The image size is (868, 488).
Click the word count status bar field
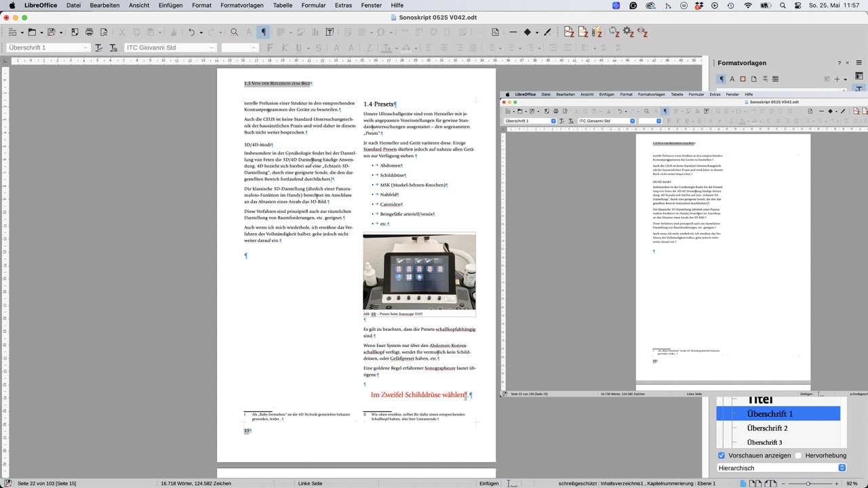[x=196, y=483]
